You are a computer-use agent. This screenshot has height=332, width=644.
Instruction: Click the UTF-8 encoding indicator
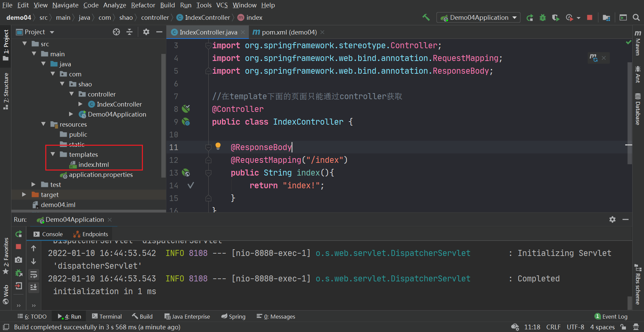(576, 327)
